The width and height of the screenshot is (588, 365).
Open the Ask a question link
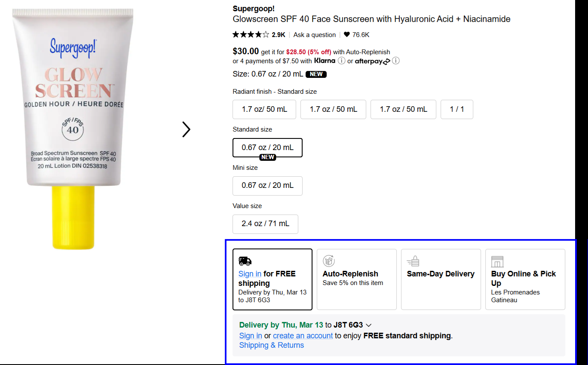click(x=314, y=35)
